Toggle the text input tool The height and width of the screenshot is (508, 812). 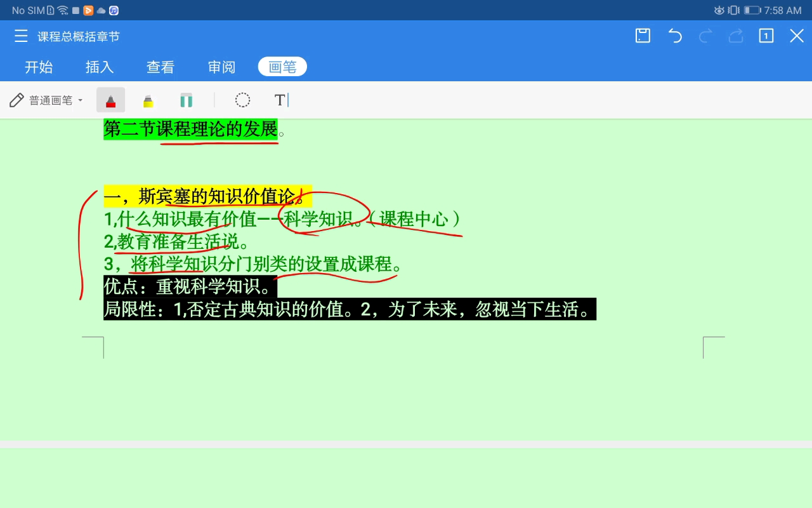[281, 100]
